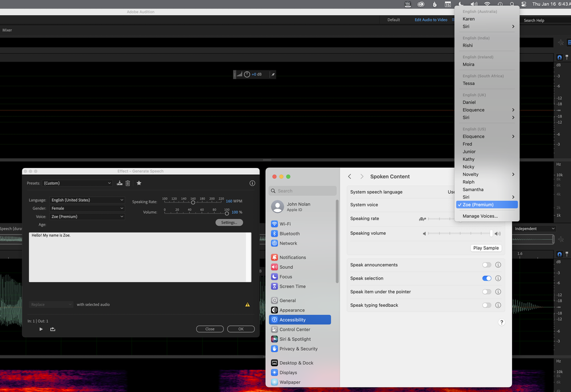571x392 pixels.
Task: Choose the Daniel voice
Action: click(487, 102)
